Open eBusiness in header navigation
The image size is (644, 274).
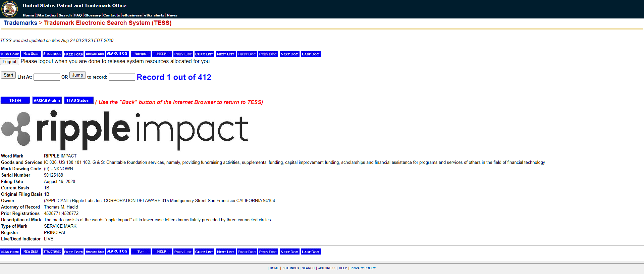[x=132, y=15]
